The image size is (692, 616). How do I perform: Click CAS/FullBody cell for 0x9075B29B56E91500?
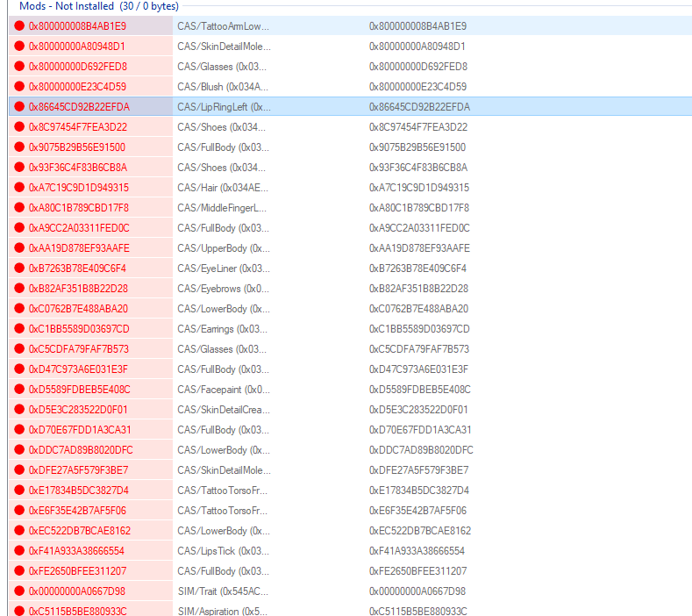223,147
